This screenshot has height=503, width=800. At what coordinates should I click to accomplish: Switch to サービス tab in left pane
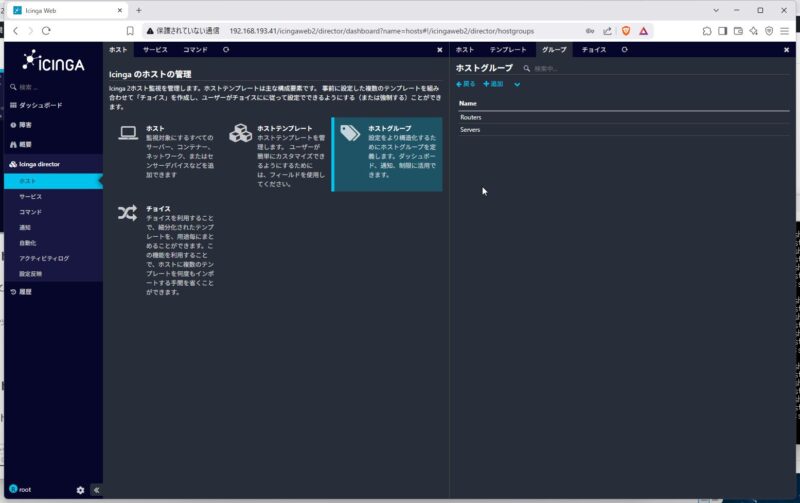(155, 49)
